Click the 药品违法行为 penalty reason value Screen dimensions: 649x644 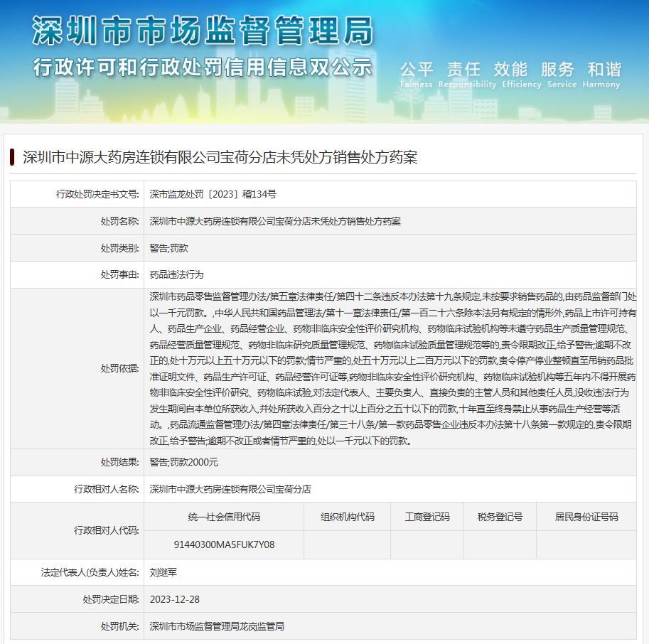coord(176,274)
